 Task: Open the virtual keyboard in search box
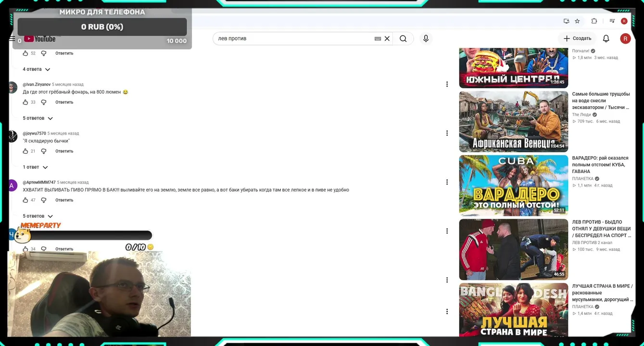pyautogui.click(x=378, y=38)
